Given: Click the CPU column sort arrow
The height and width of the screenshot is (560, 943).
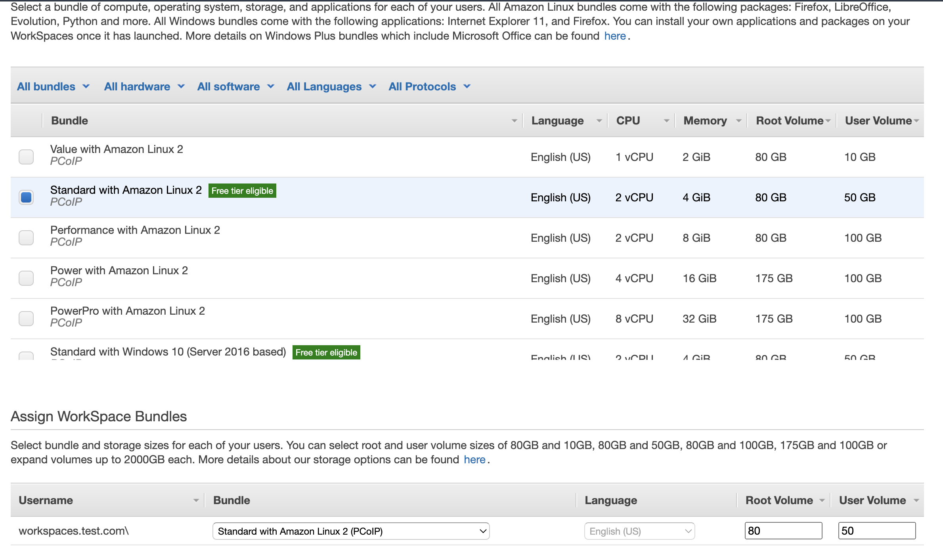Looking at the screenshot, I should (667, 121).
